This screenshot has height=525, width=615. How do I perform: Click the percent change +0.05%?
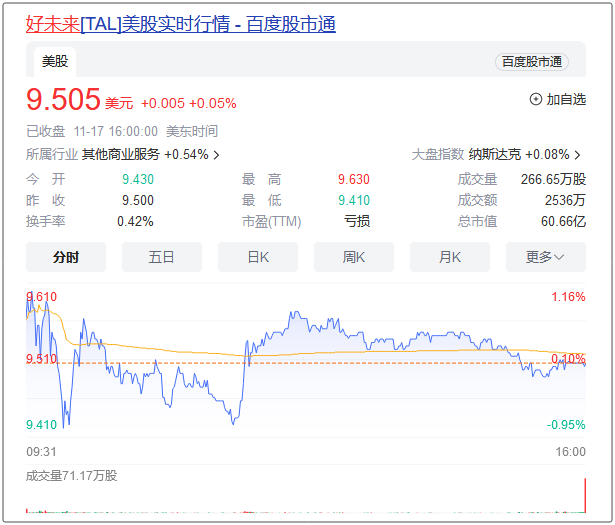(213, 104)
